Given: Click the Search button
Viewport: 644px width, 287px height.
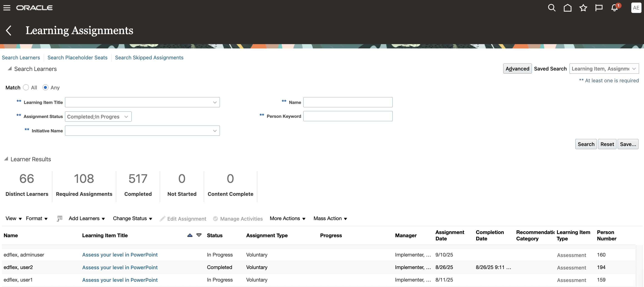Looking at the screenshot, I should pos(586,144).
